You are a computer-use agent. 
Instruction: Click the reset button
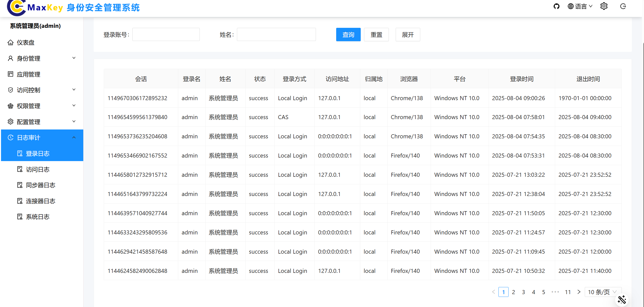[x=376, y=35]
